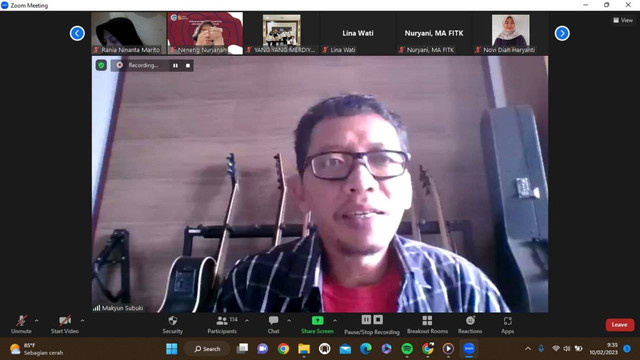Open Microsoft Edge from taskbar

coord(366,349)
